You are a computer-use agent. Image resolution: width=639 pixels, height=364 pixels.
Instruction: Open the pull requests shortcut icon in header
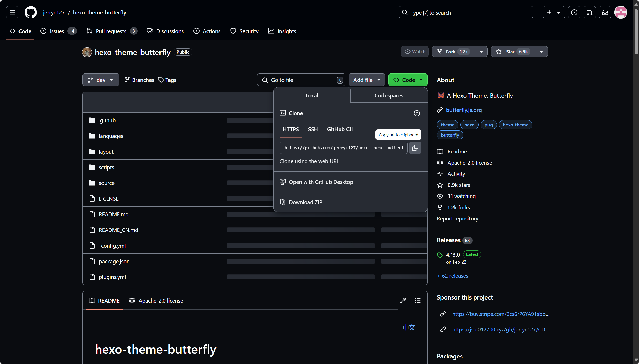pos(590,12)
